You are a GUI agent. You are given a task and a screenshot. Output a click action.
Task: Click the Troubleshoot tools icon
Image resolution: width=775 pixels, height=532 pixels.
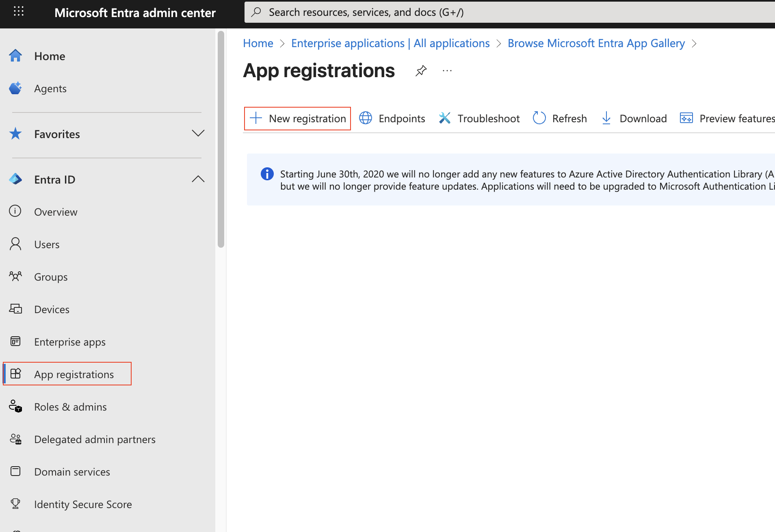(445, 118)
